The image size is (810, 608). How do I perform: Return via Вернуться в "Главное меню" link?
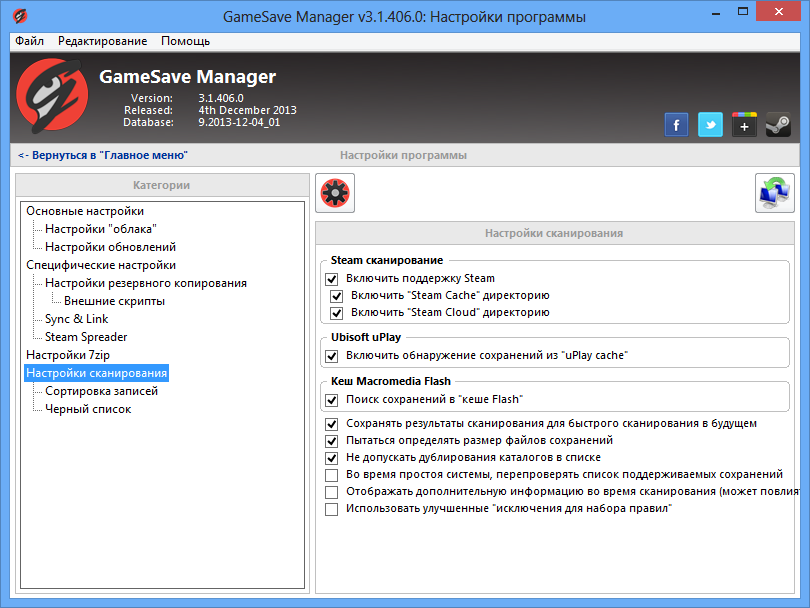coord(103,155)
